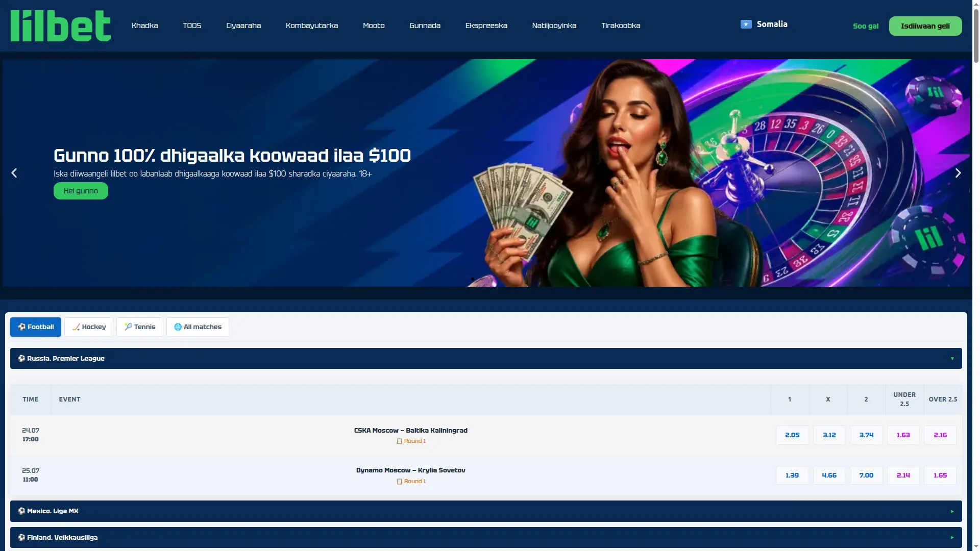Select the Football sport tab

[x=36, y=327]
